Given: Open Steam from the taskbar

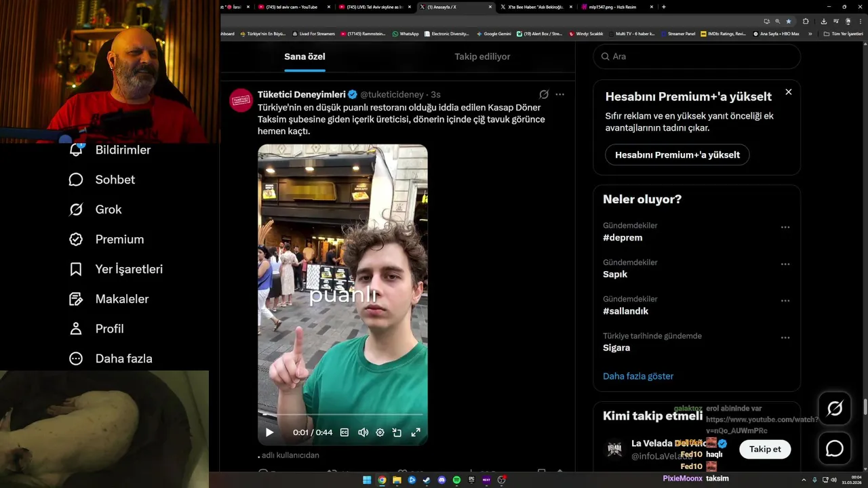Looking at the screenshot, I should click(x=427, y=480).
